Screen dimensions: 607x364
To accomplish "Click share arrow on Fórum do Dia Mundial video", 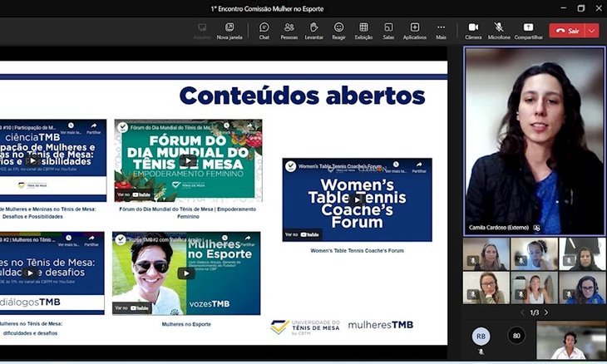I will 249,125.
